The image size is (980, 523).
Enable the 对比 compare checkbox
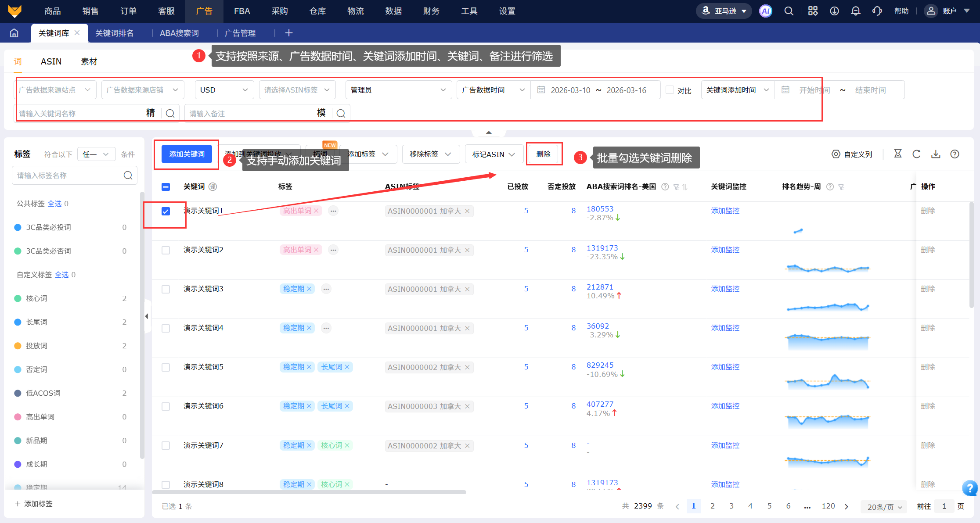click(x=670, y=90)
